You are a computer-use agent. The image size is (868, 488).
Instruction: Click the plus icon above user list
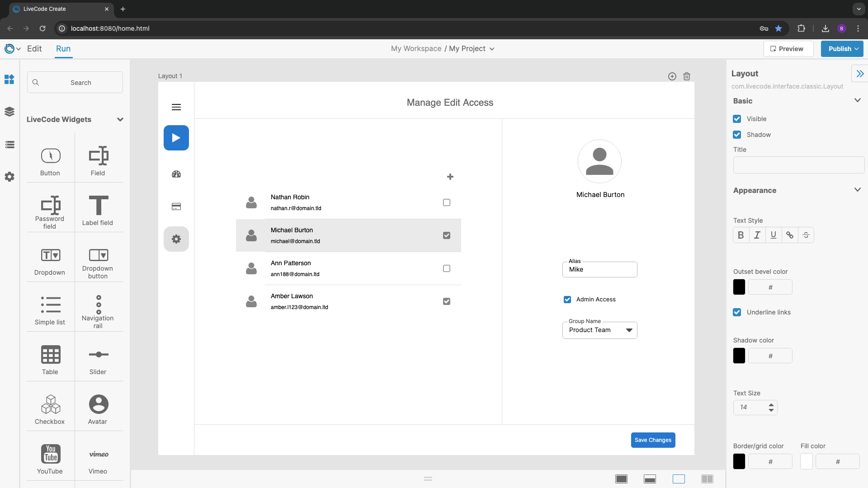pos(450,177)
